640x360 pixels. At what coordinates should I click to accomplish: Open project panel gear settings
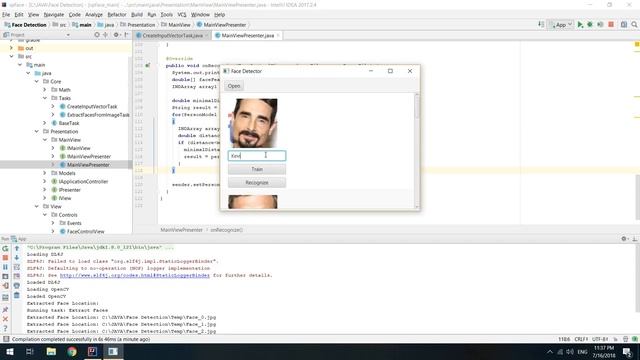pyautogui.click(x=116, y=35)
